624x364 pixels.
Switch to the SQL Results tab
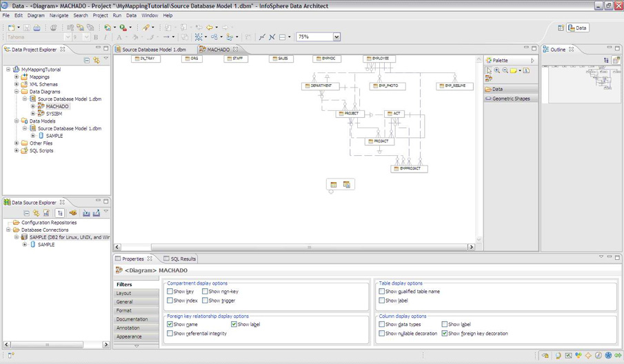click(x=180, y=259)
